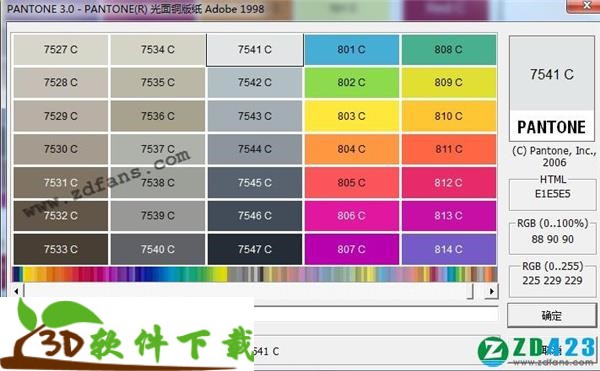Click the right scroll arrow
Screen dimensions: 600x371
coord(491,291)
